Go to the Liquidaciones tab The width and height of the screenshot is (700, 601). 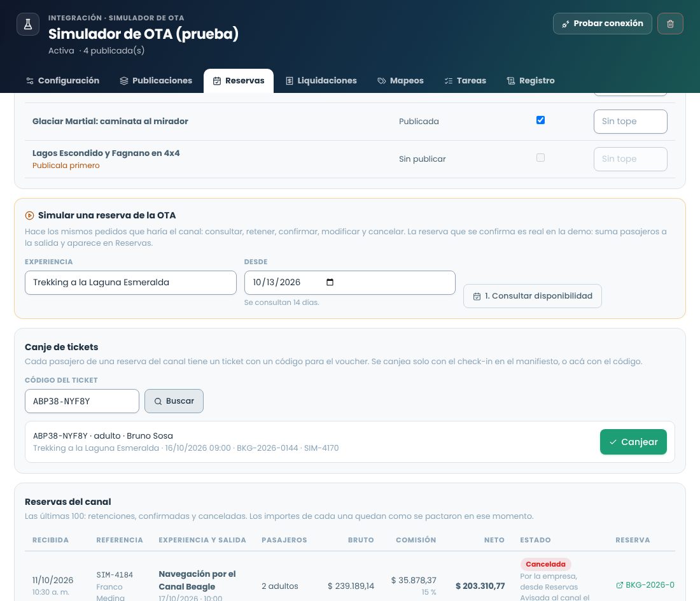[x=321, y=81]
